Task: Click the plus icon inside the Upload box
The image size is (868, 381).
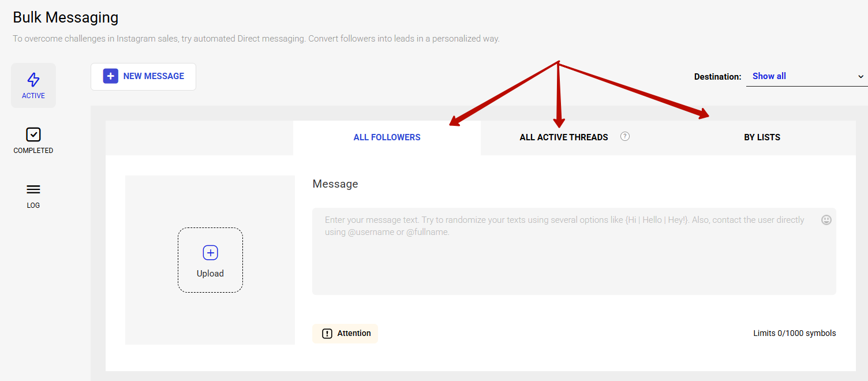Action: pos(210,253)
